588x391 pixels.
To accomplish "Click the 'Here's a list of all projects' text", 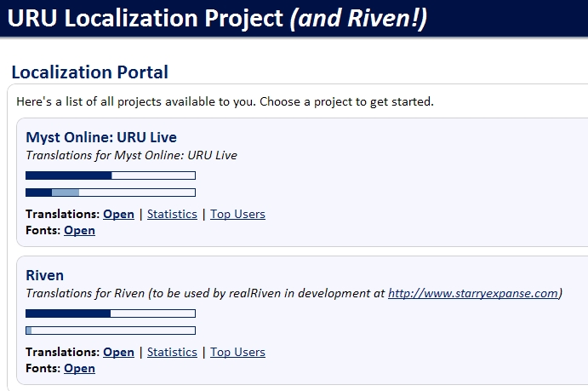I will click(x=225, y=101).
